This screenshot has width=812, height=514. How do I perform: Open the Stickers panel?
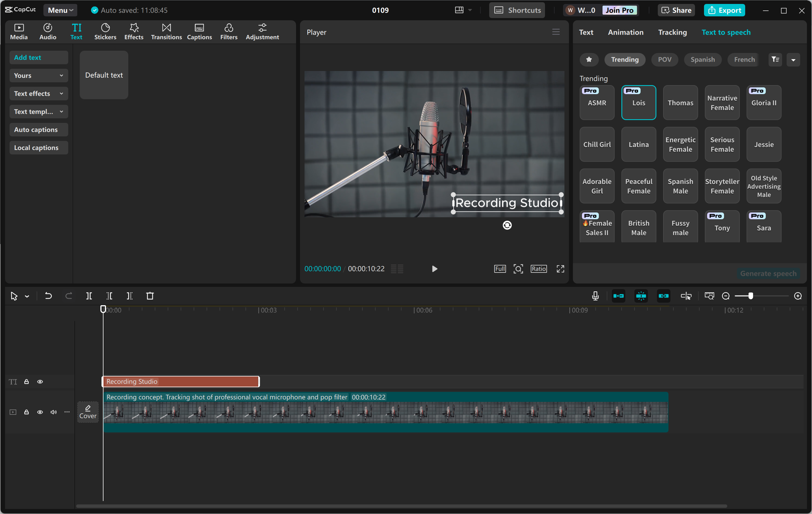coord(105,31)
